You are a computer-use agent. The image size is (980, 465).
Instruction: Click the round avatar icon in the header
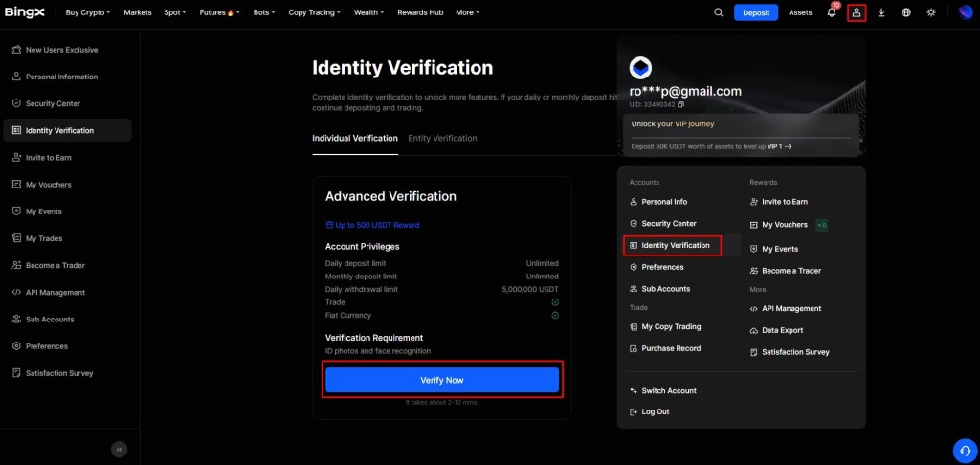(967, 12)
